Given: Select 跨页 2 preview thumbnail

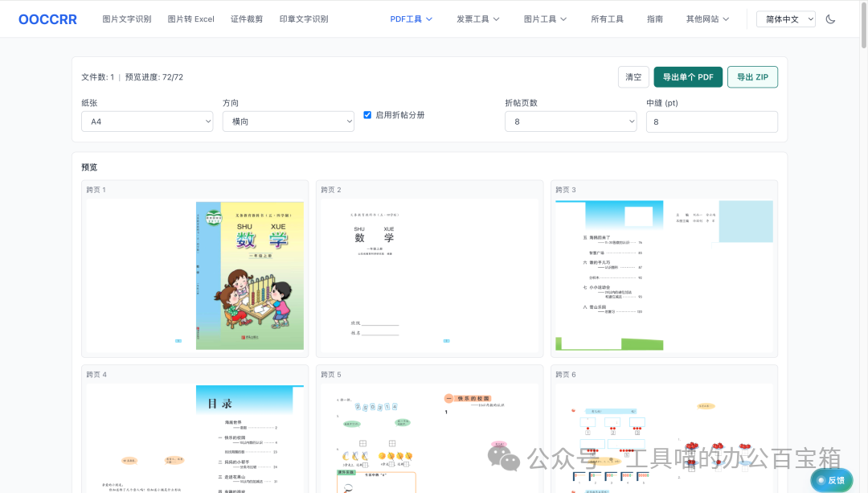Looking at the screenshot, I should pyautogui.click(x=429, y=269).
